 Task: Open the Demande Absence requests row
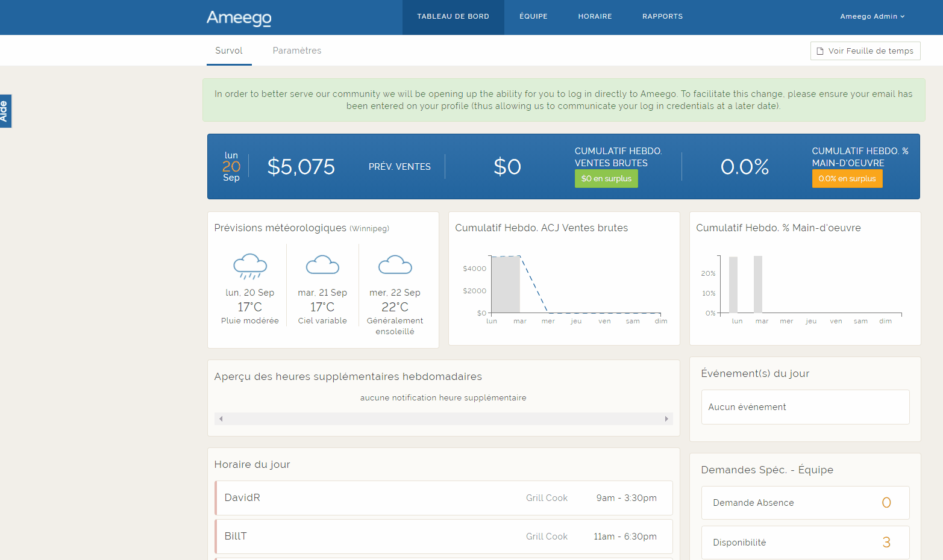click(x=804, y=503)
